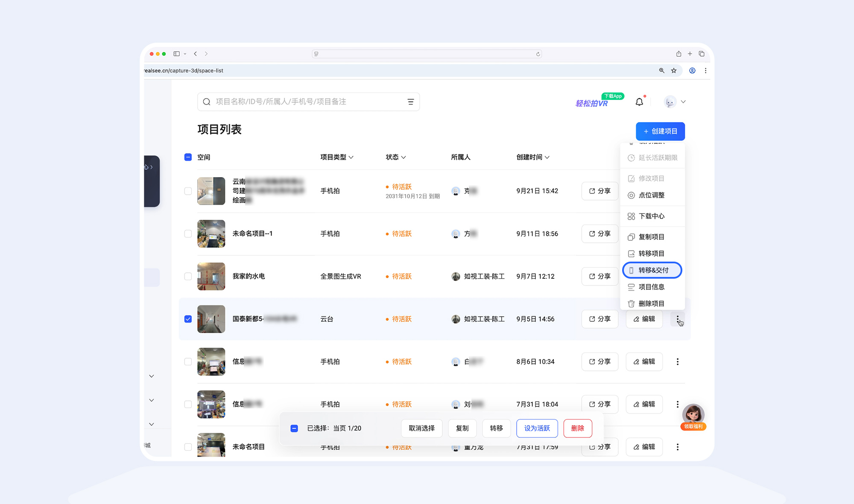Open the three-dot menu for 7月31日 18:04 row
Screen dimensions: 854x504
click(x=678, y=404)
